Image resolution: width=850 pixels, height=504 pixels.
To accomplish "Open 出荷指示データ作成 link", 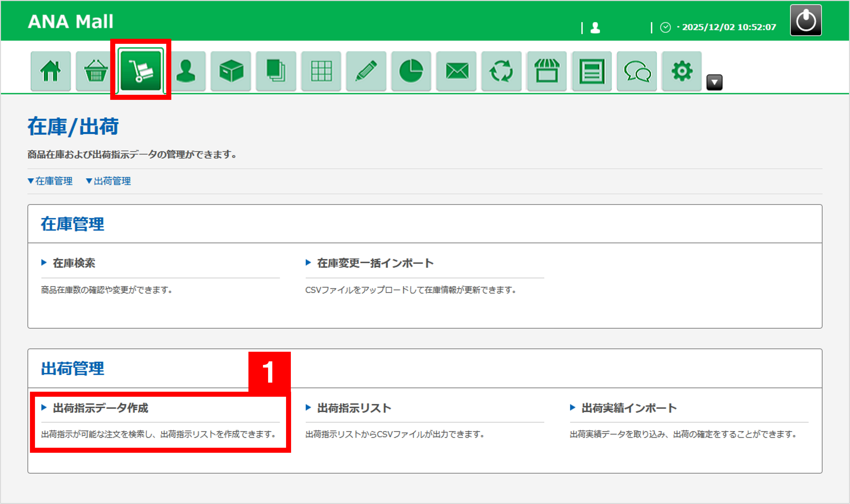I will (100, 408).
